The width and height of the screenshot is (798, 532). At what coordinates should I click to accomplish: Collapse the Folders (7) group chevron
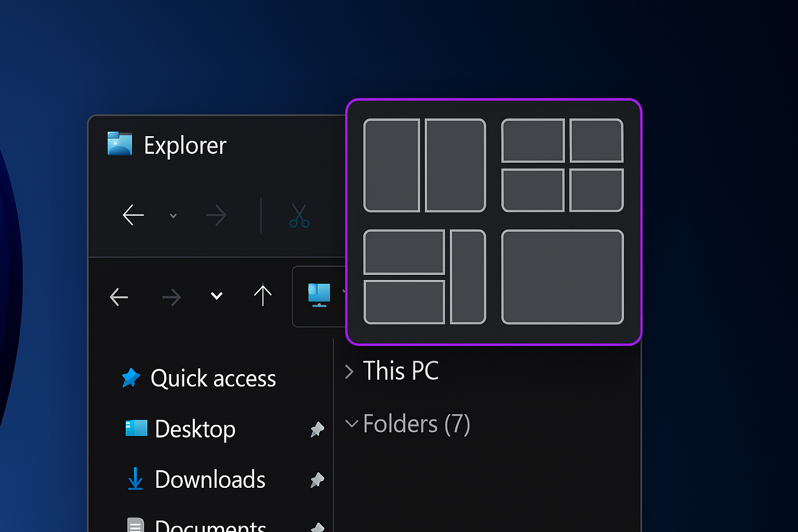coord(352,423)
